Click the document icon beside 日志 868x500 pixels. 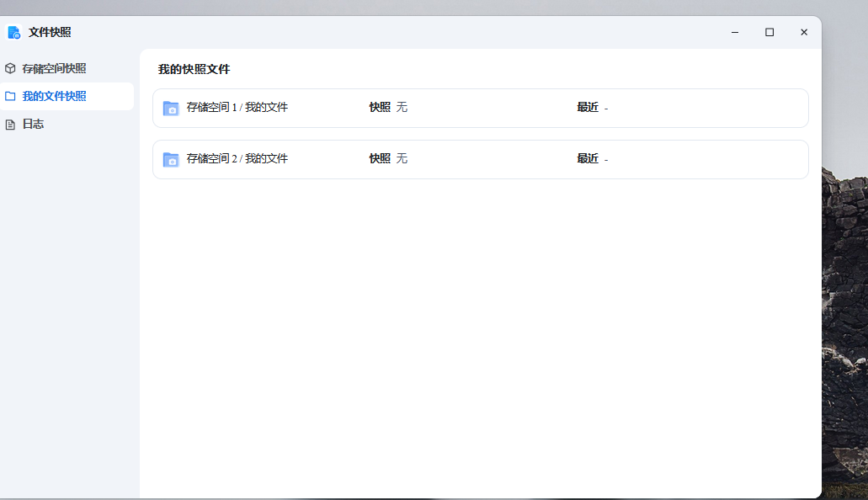(x=10, y=124)
